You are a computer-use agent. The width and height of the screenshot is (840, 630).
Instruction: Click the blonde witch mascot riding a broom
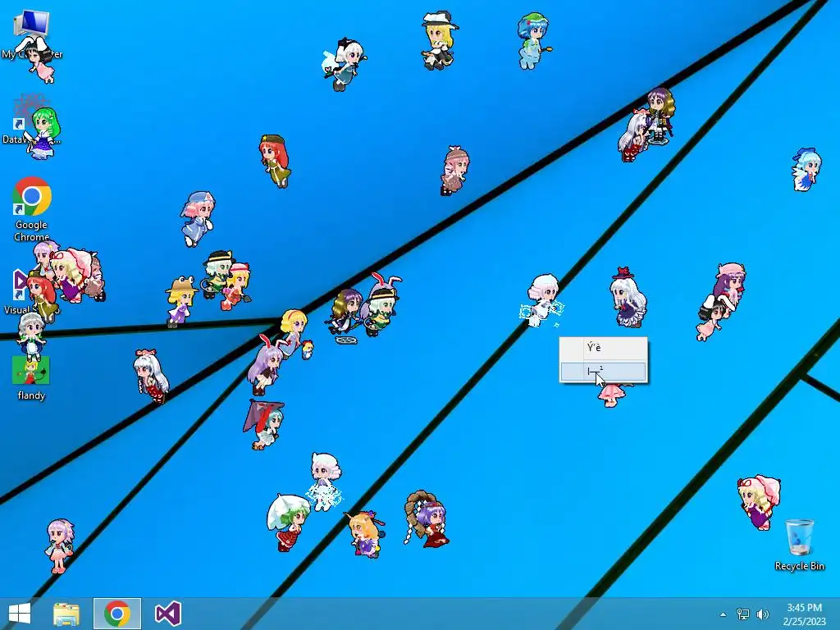[440, 41]
